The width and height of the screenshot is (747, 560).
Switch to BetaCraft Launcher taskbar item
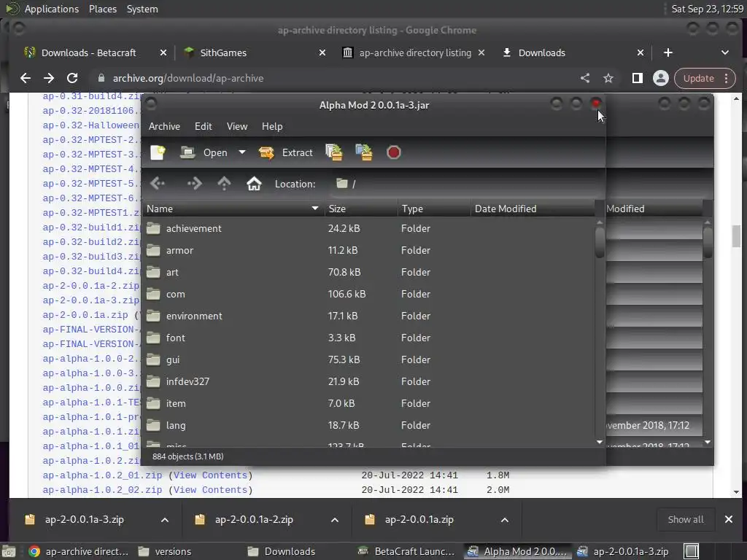pyautogui.click(x=407, y=551)
